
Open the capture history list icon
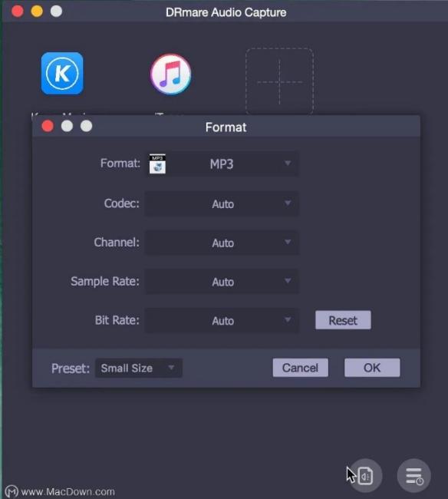point(414,476)
